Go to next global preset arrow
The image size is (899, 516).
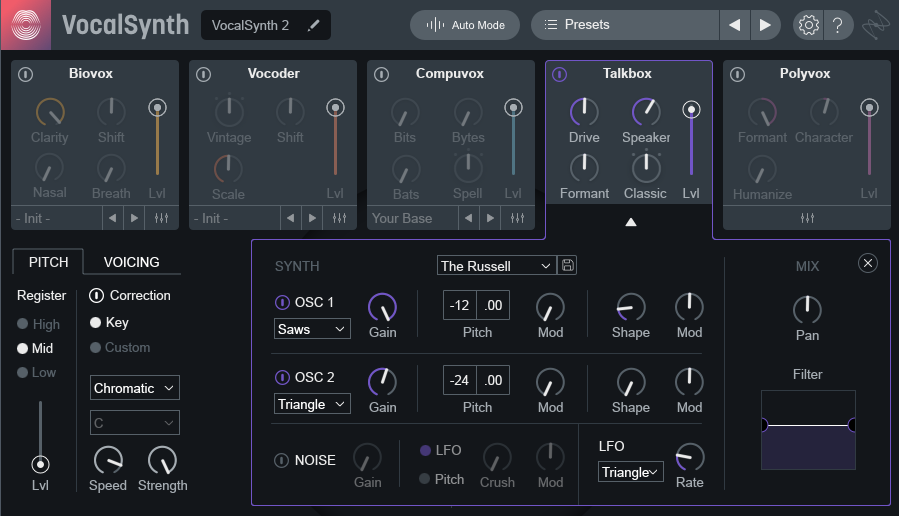pyautogui.click(x=765, y=25)
